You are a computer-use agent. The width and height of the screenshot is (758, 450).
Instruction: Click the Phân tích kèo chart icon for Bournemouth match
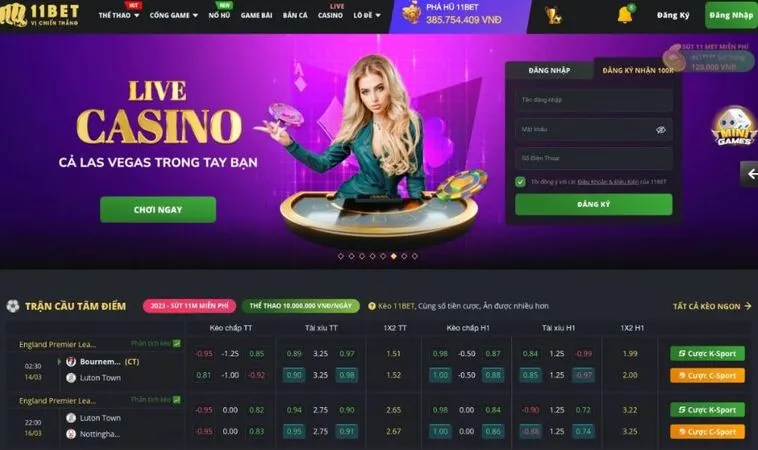tap(177, 343)
